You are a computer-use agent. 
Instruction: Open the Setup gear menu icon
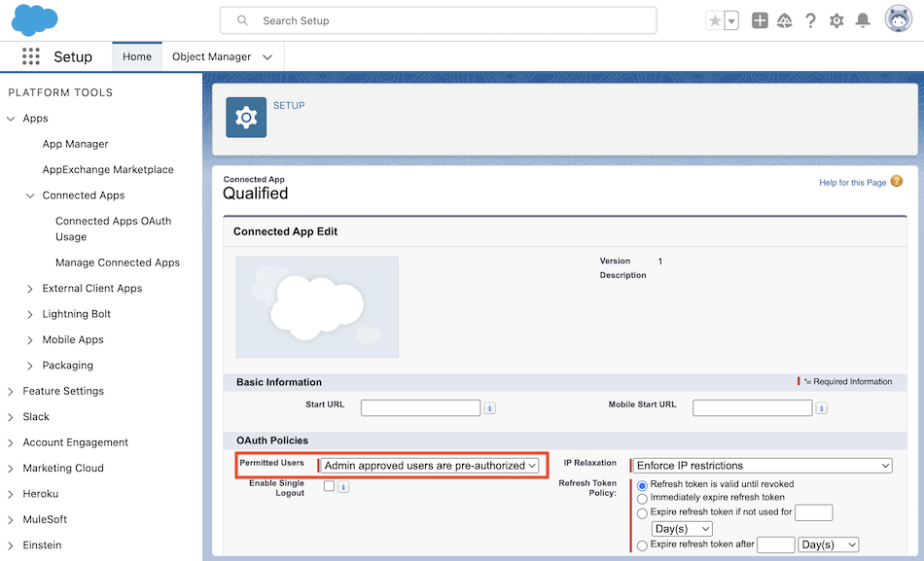[836, 20]
